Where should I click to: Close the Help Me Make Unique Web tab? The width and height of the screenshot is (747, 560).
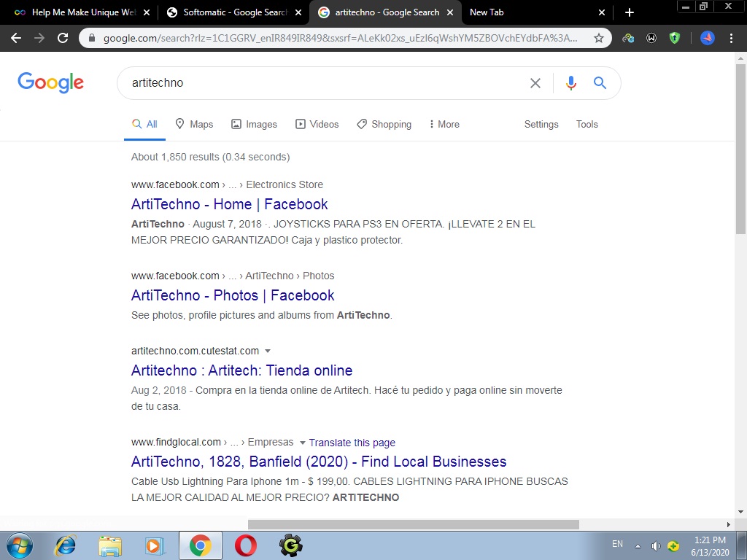tap(147, 12)
